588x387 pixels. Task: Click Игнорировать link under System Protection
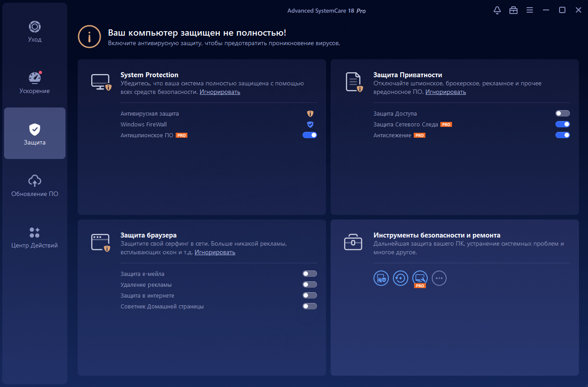(x=220, y=92)
